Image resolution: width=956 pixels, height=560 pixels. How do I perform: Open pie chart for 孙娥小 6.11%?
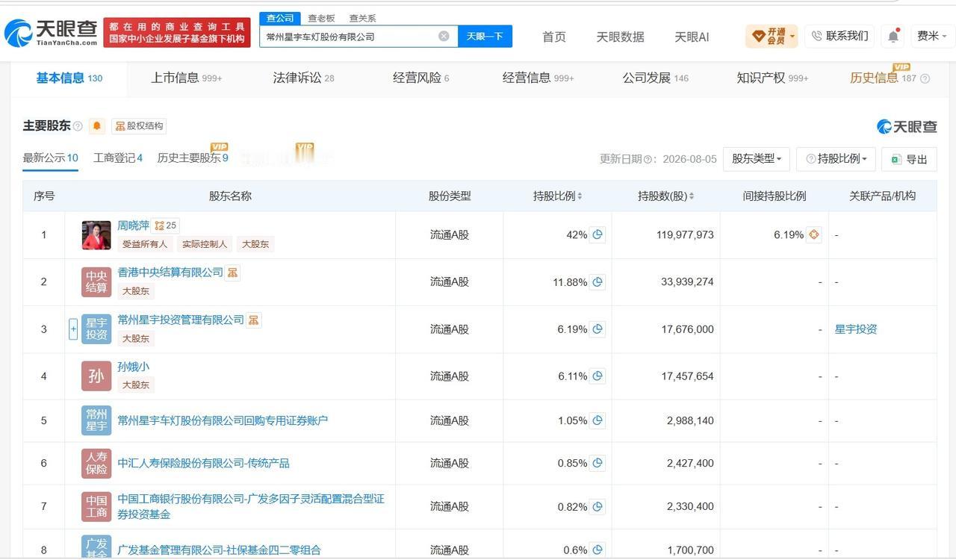point(597,376)
